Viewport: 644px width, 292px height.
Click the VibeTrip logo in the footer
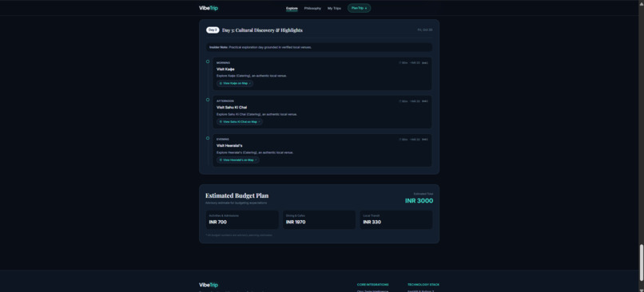209,285
